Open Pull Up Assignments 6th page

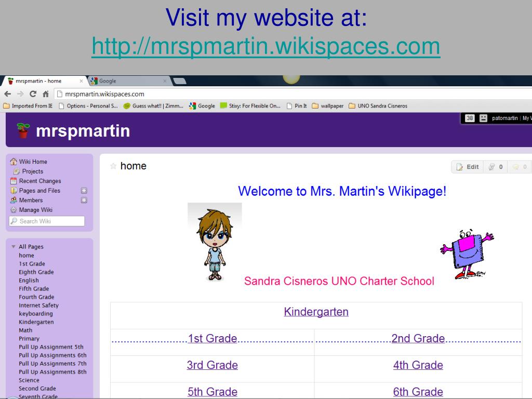tap(52, 355)
